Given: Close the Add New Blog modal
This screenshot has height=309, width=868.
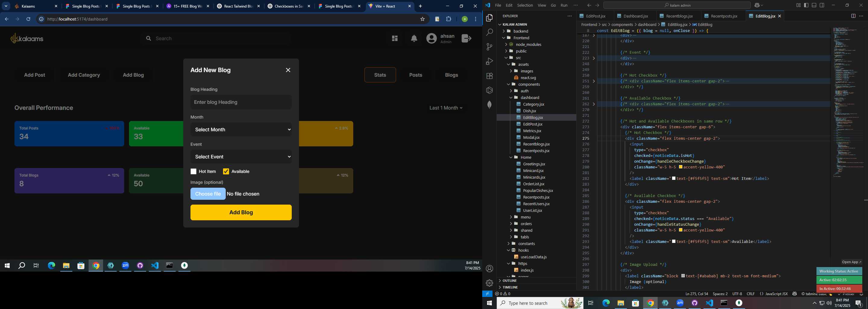Looking at the screenshot, I should 288,70.
